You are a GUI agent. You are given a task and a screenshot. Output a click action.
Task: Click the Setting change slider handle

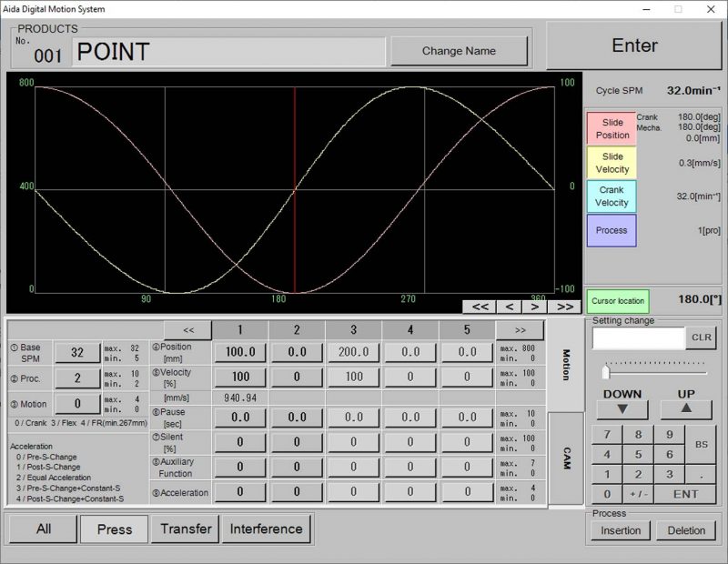tap(605, 372)
